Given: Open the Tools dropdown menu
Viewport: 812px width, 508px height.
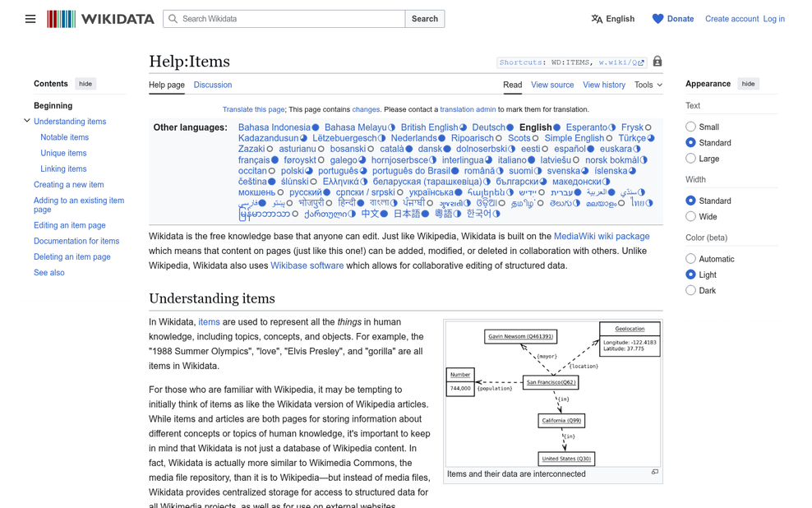Looking at the screenshot, I should [x=648, y=85].
